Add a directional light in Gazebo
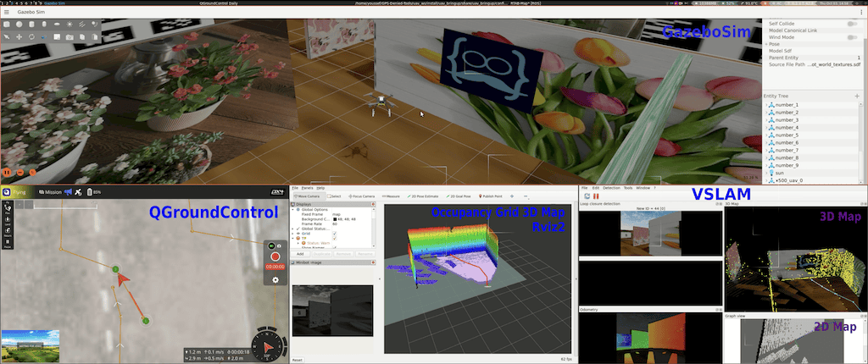868x364 pixels. [x=82, y=25]
